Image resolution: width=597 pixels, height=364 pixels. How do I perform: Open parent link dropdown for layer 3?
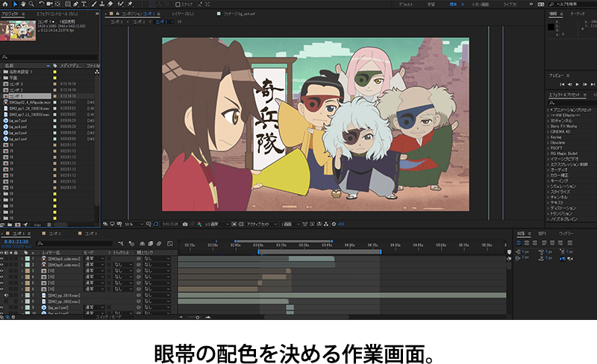click(157, 271)
